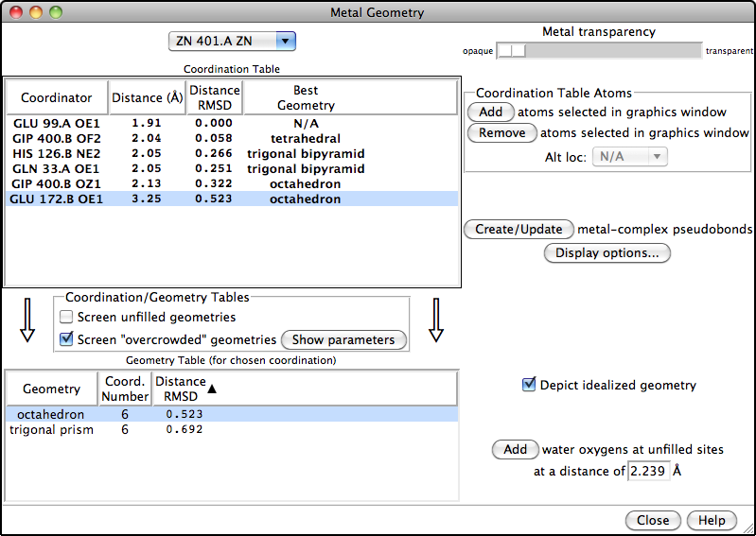
Task: Click Remove atoms button
Action: [501, 133]
